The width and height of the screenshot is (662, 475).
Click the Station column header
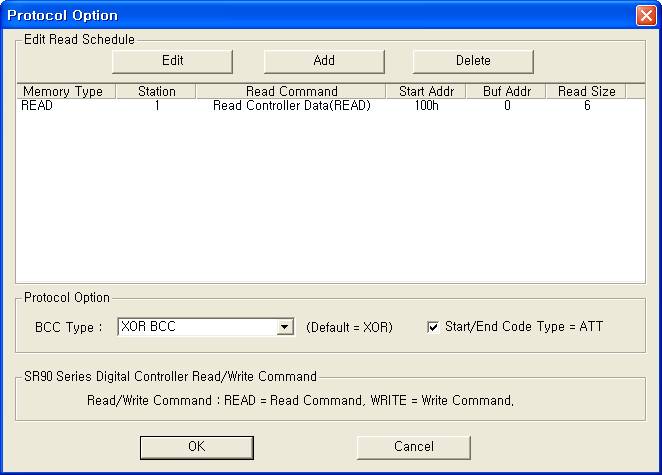pos(156,91)
